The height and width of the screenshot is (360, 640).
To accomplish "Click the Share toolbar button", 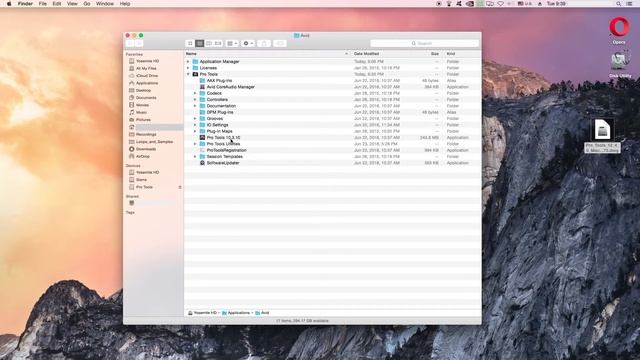I will click(x=264, y=43).
